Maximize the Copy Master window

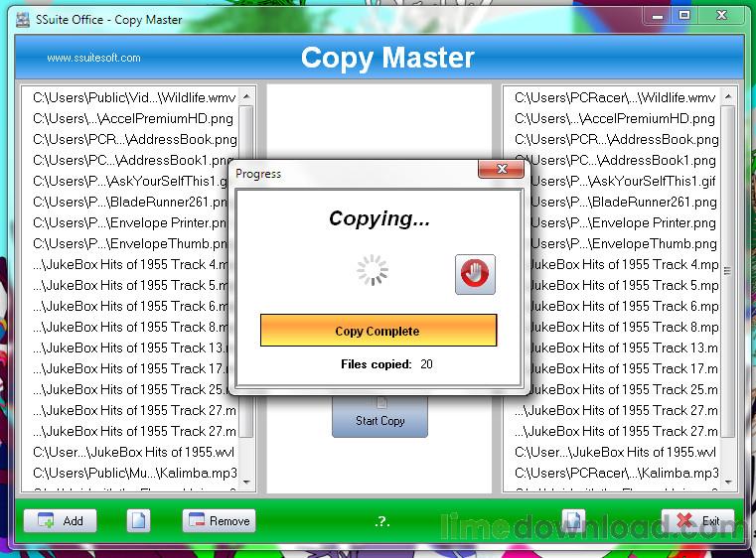tap(683, 16)
